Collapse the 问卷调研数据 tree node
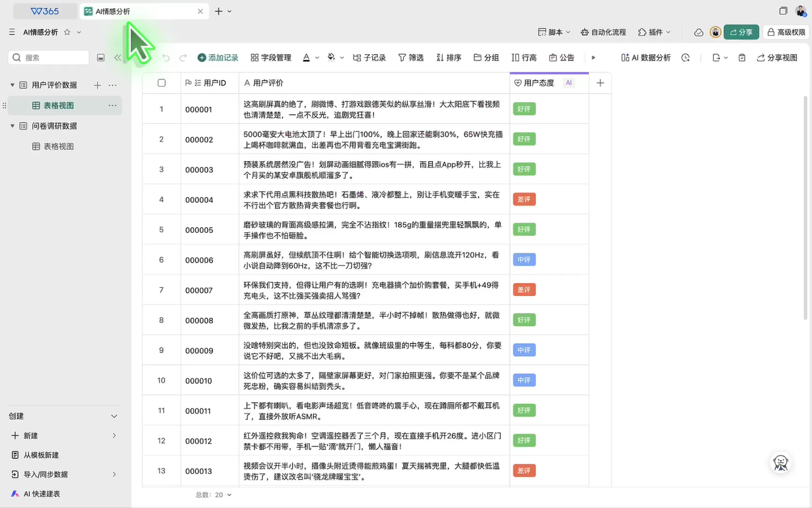The image size is (812, 508). coord(12,126)
